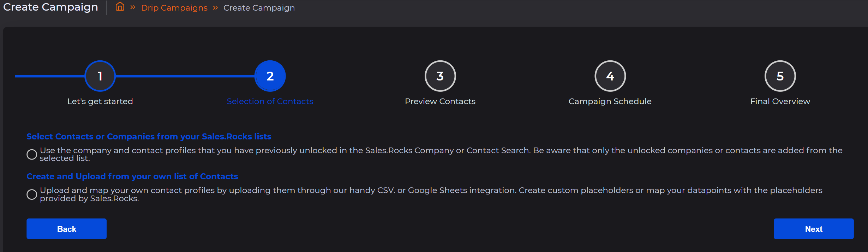Screen dimensions: 868x252
Task: Click step 1 circle in the wizard
Action: (x=100, y=76)
